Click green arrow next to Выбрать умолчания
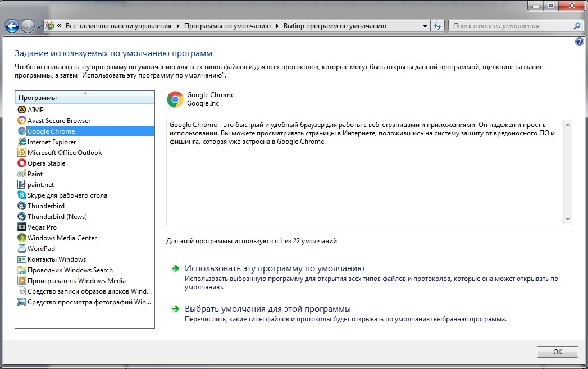 coord(175,309)
